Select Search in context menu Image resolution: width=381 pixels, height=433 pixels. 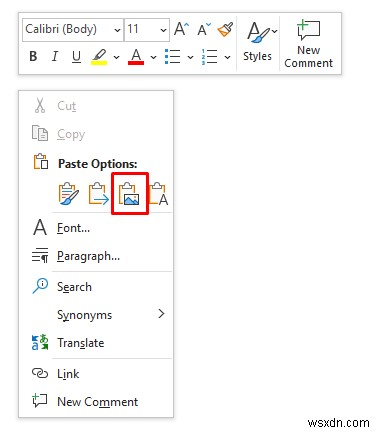[96, 287]
